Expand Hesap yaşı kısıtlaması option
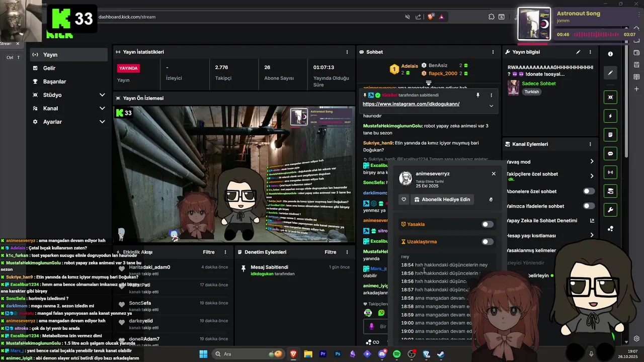644x362 pixels. click(x=592, y=235)
